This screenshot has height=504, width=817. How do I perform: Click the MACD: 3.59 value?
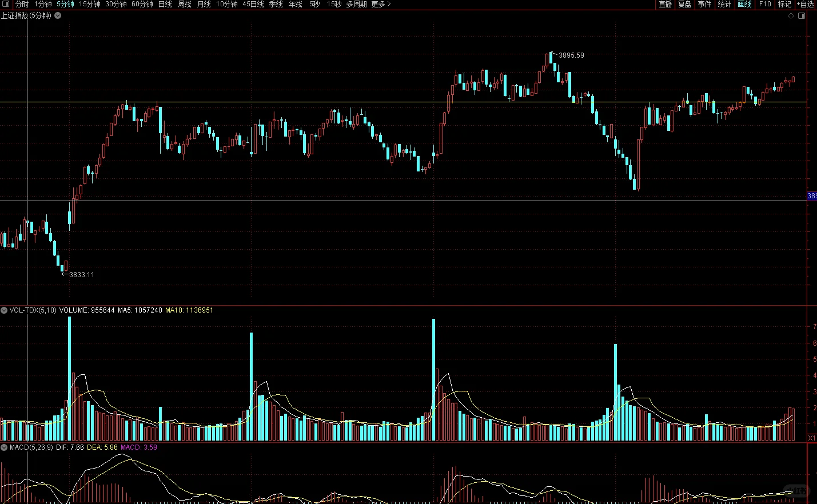(139, 447)
